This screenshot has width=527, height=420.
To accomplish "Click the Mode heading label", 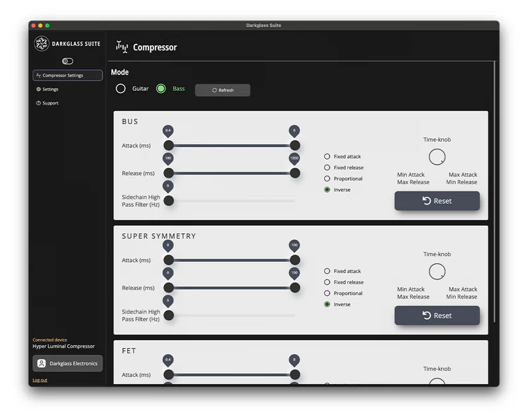I will (120, 73).
